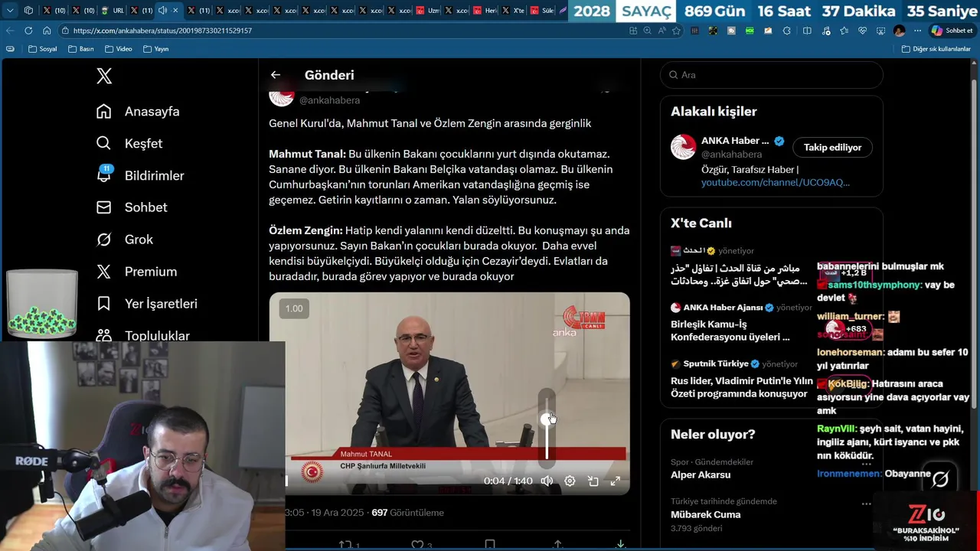Open Alper Akarsu trending topic
The height and width of the screenshot is (551, 980).
[701, 474]
